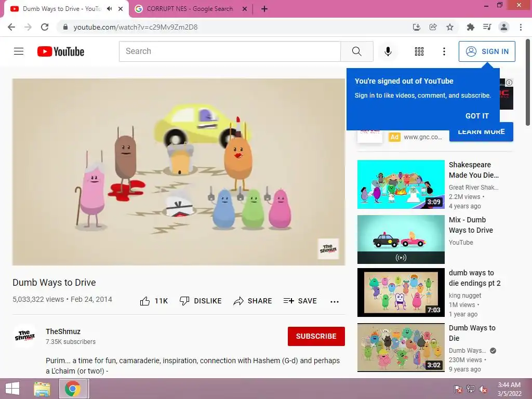Dismiss the popup with GOT IT
Screen dimensions: 532x399
tap(477, 116)
